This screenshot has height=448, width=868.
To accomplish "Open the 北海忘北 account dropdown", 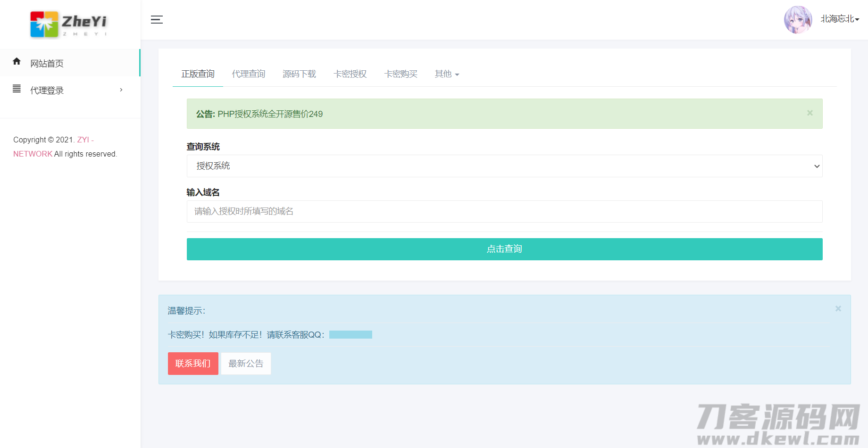I will [x=840, y=19].
